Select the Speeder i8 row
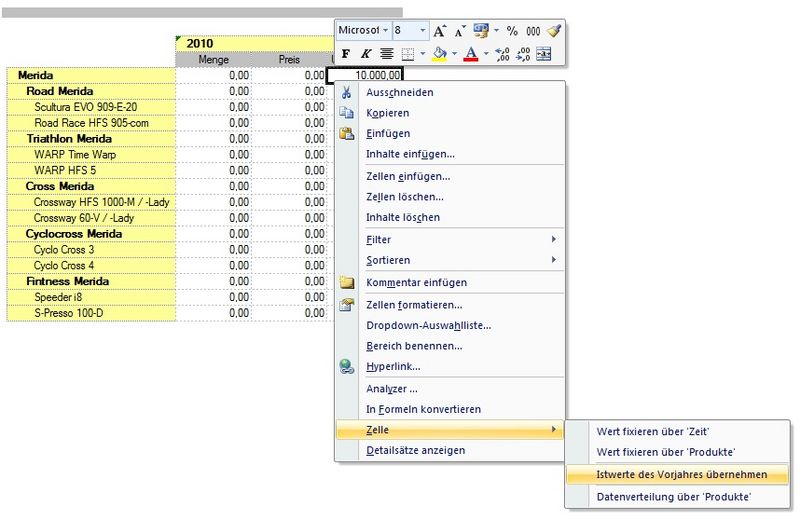 (91, 296)
